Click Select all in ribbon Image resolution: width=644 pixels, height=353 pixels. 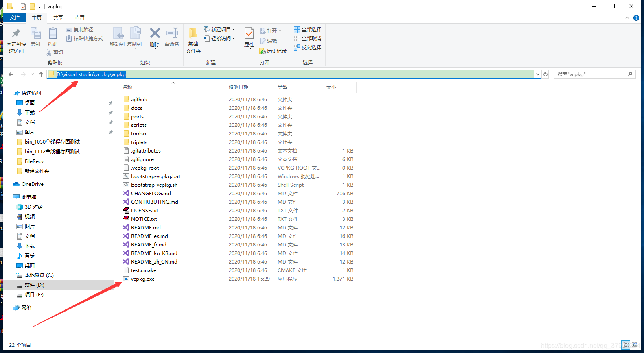(308, 29)
